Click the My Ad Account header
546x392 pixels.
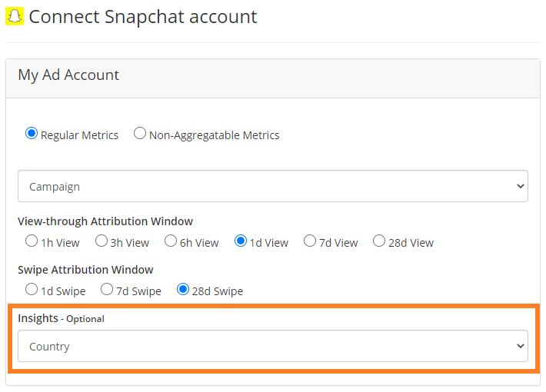68,75
